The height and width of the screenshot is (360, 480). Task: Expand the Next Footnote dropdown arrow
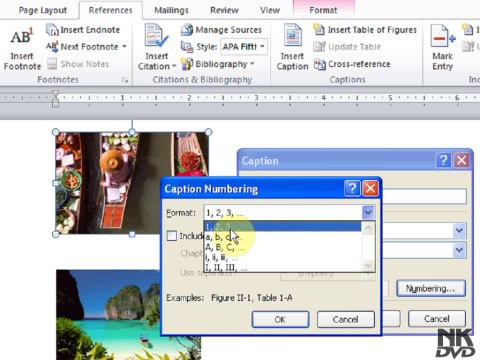tap(124, 47)
